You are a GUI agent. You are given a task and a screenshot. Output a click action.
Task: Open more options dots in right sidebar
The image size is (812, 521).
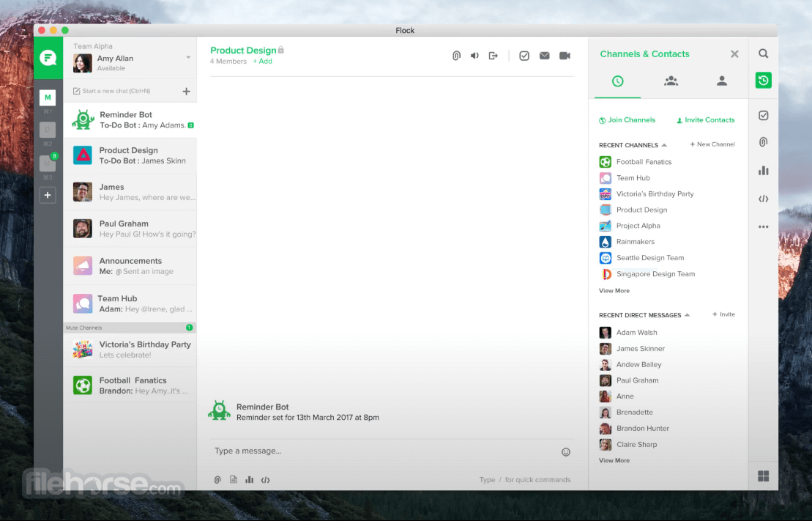click(764, 226)
